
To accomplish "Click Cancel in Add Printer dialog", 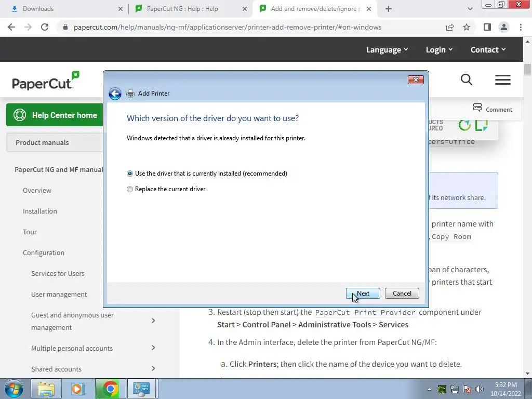I will 402,294.
